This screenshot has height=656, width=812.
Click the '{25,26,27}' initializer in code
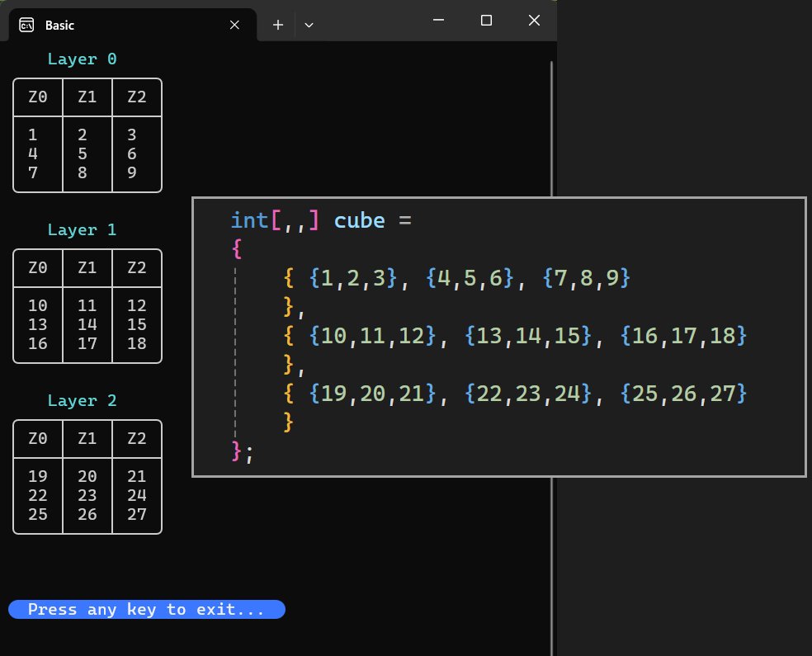point(683,394)
